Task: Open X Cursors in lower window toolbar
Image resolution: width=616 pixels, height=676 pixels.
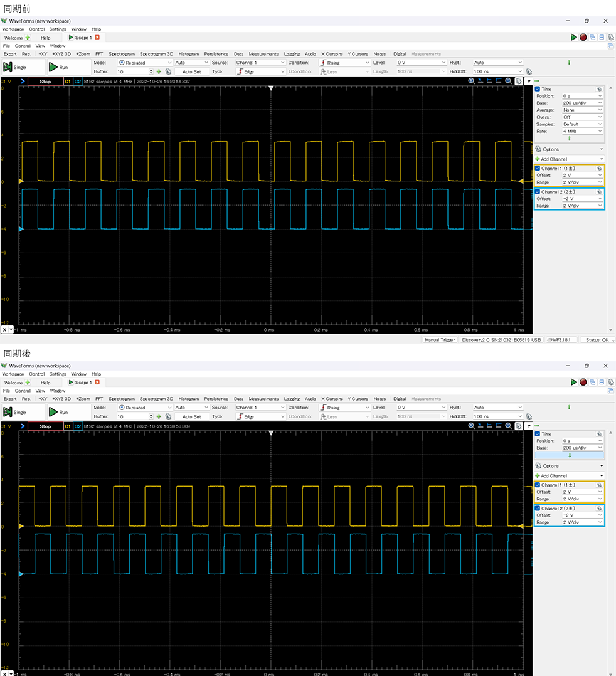Action: pyautogui.click(x=332, y=399)
